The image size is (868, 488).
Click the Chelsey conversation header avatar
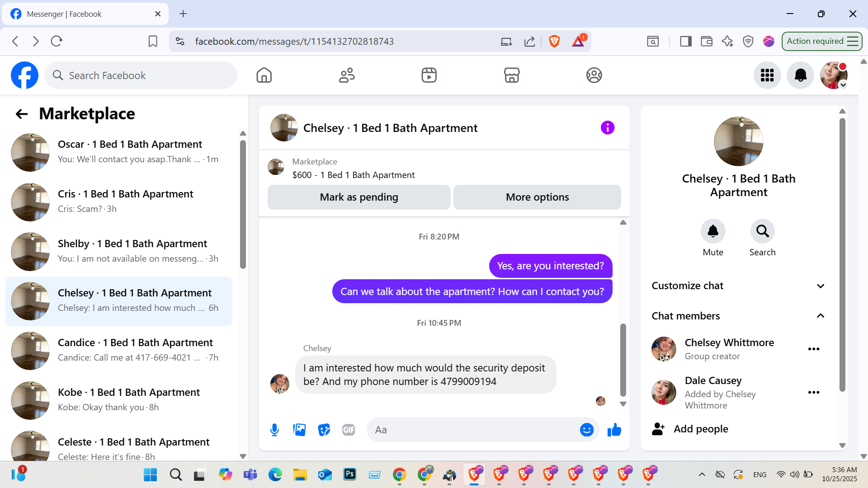point(284,128)
